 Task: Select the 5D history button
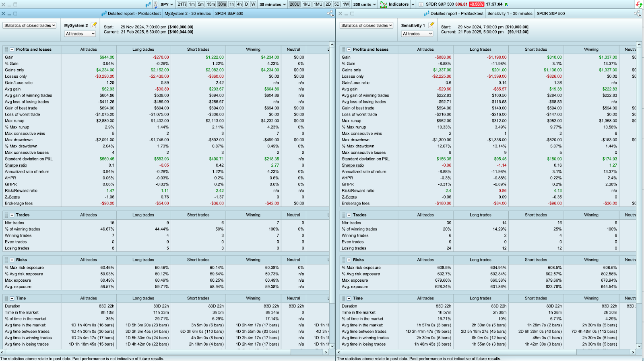click(337, 4)
